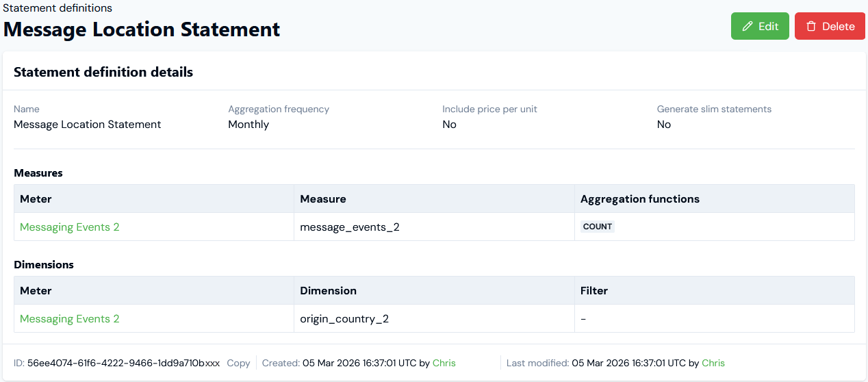Click the COUNT aggregation badge

coord(598,227)
